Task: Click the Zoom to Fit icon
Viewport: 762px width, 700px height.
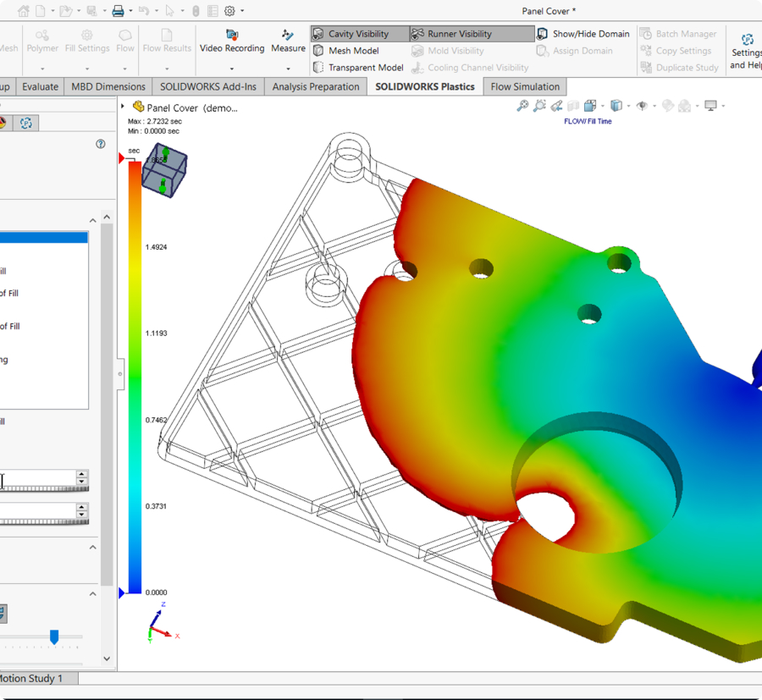Action: (x=522, y=106)
